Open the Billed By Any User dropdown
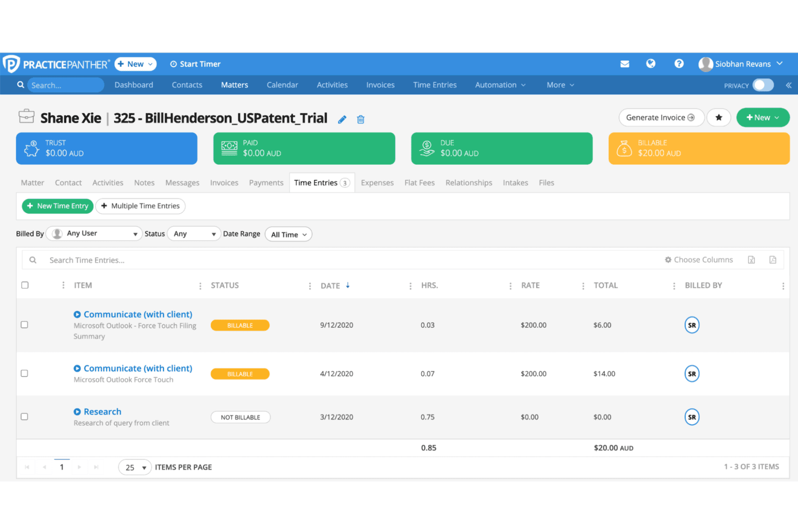 click(94, 233)
